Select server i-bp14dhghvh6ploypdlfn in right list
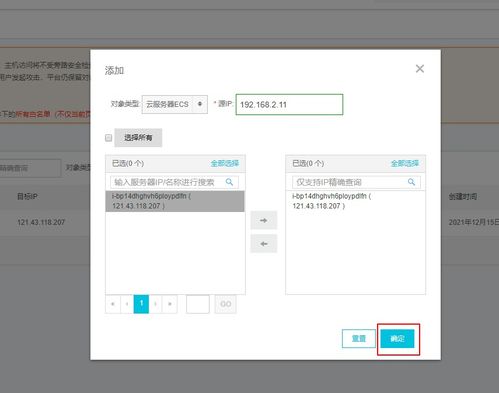 click(x=355, y=201)
